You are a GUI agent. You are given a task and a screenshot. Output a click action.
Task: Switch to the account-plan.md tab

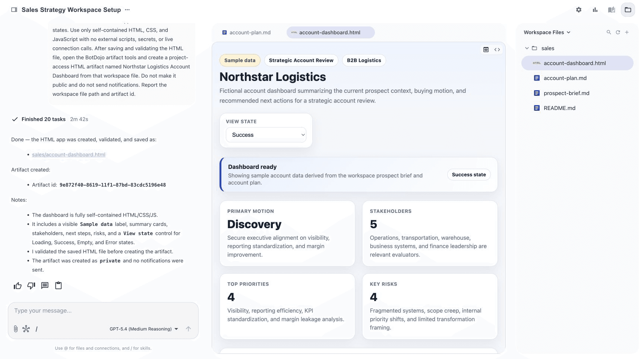click(246, 32)
